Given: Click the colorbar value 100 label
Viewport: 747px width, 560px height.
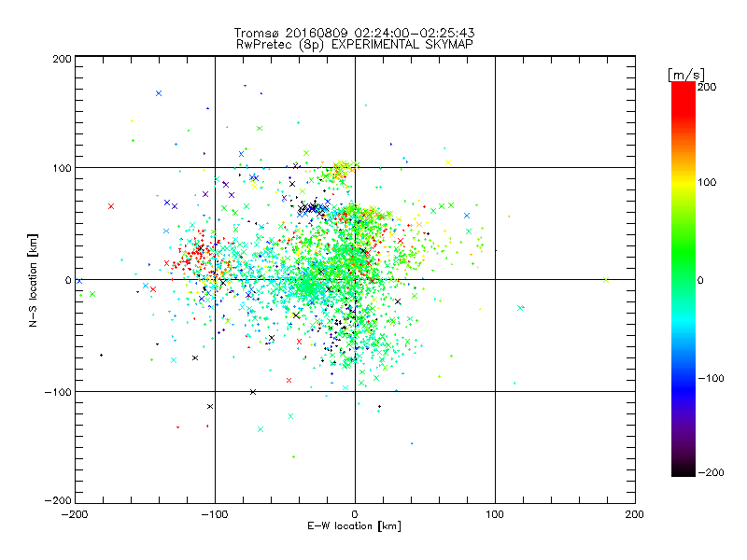Looking at the screenshot, I should tap(707, 182).
